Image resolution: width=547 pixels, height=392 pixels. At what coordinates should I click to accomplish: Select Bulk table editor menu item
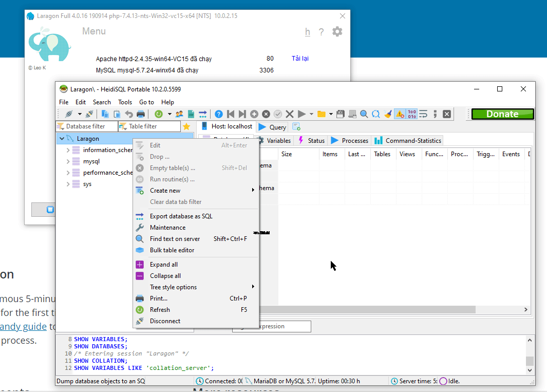pos(196,250)
